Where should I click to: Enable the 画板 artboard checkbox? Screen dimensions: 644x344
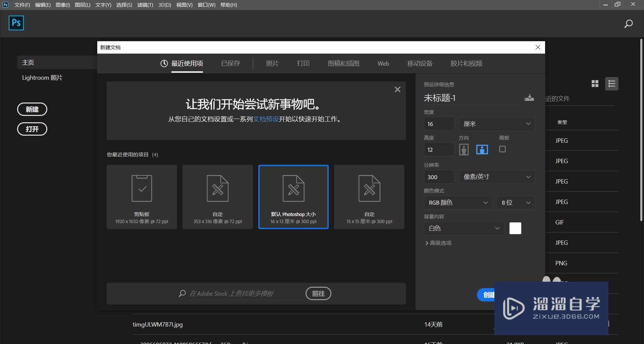pyautogui.click(x=502, y=149)
